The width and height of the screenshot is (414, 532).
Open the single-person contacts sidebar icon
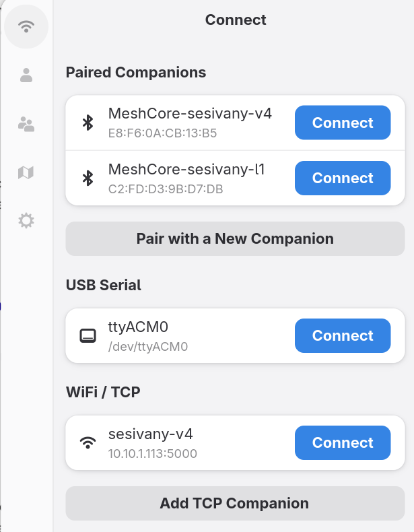(26, 75)
